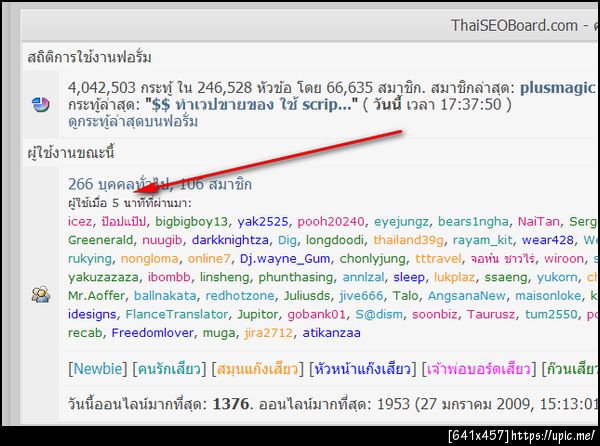Click the forum statistics pie chart icon
This screenshot has width=600, height=446.
click(x=40, y=104)
